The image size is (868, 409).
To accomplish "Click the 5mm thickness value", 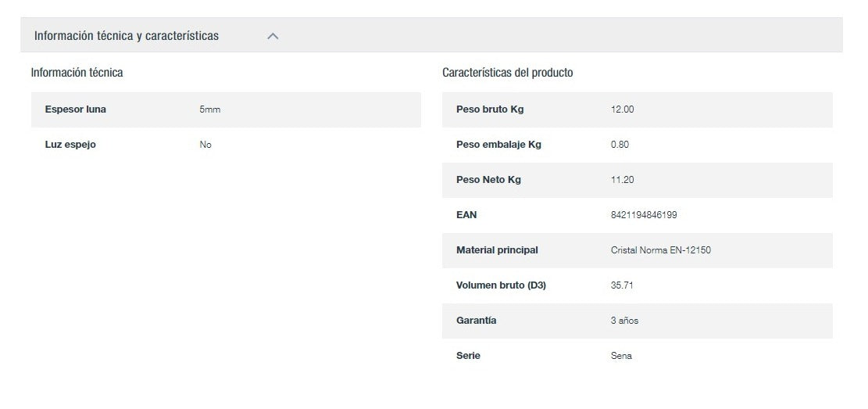I will coord(210,109).
